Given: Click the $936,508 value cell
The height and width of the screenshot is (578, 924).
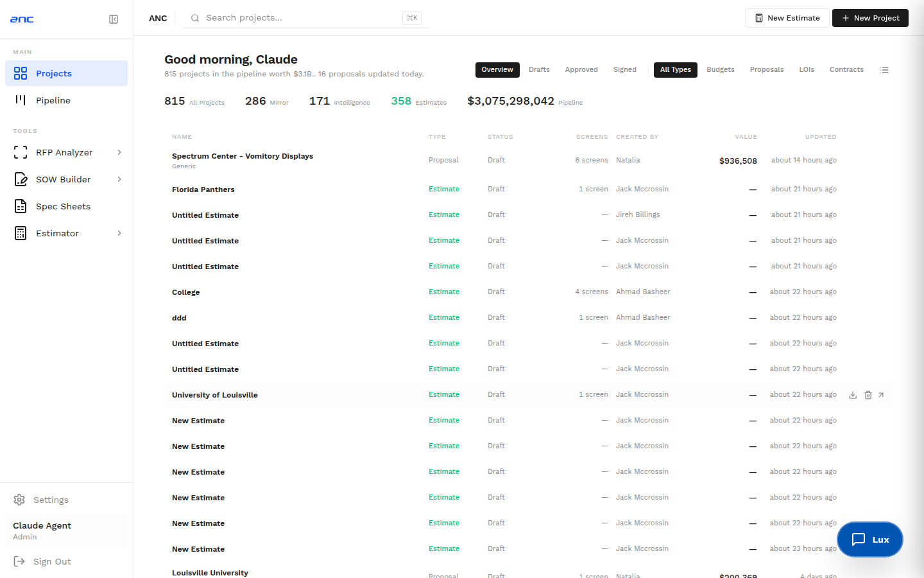Looking at the screenshot, I should [738, 161].
